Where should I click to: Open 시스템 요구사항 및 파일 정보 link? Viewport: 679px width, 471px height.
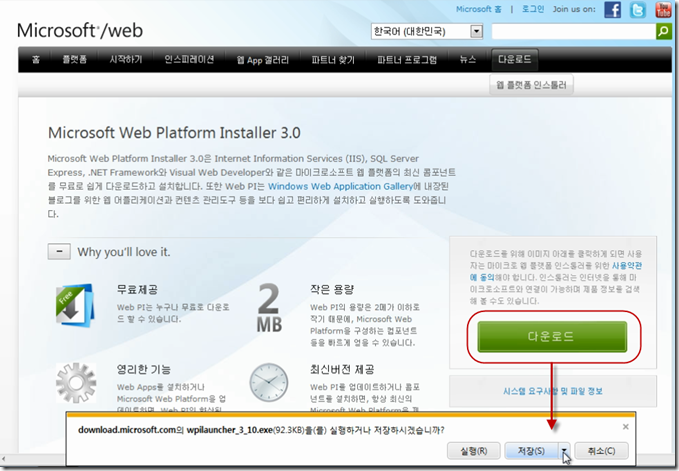point(553,391)
